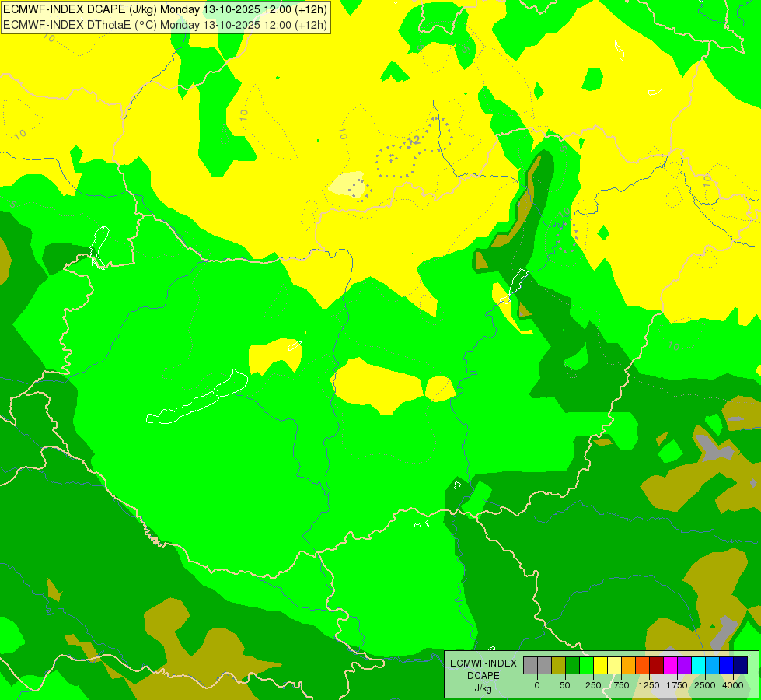Click the legend label 'ECMWF-INDEX'

pyautogui.click(x=483, y=663)
